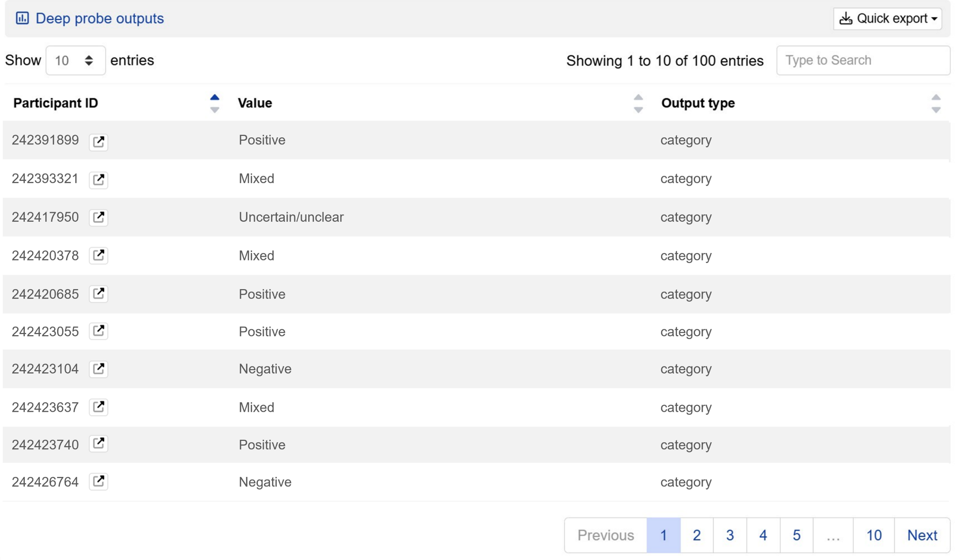Click the Deep probe outputs chart icon

pyautogui.click(x=22, y=18)
